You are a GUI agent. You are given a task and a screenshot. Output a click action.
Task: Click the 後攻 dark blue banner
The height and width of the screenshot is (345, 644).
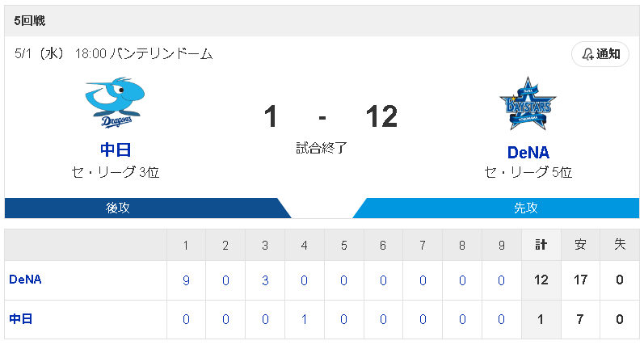pyautogui.click(x=148, y=208)
